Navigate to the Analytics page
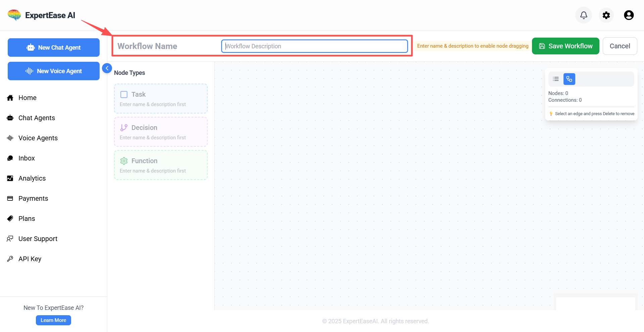The height and width of the screenshot is (332, 644). 32,178
